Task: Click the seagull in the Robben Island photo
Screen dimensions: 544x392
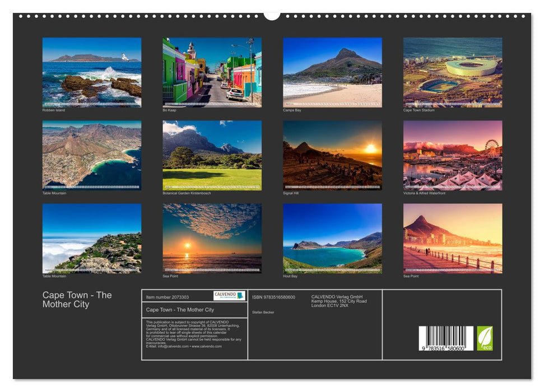Action: point(125,57)
